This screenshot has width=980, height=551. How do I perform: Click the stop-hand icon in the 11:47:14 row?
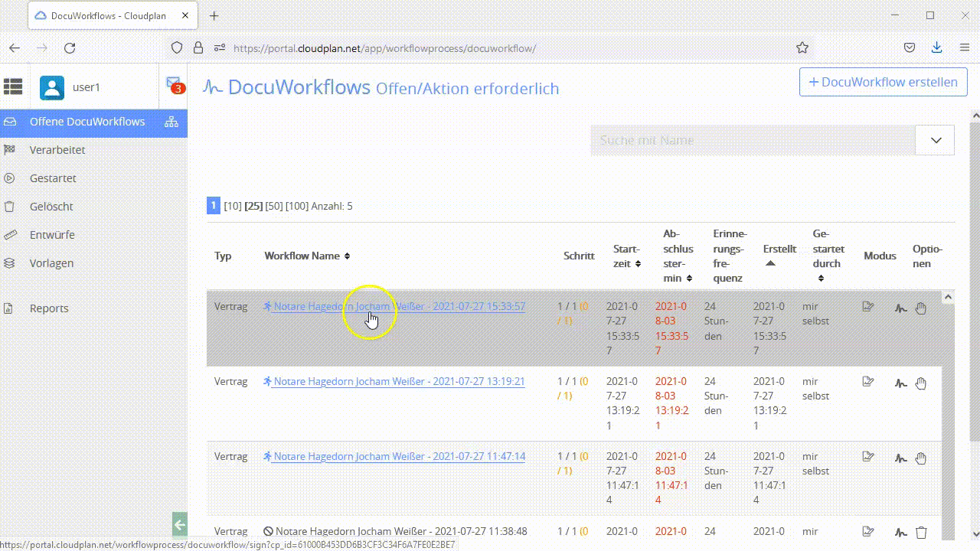[921, 458]
